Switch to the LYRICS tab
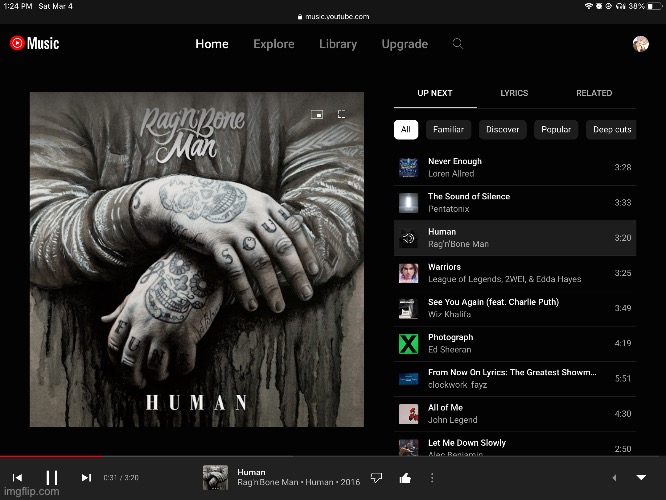Viewport: 666px width, 500px height. (514, 93)
